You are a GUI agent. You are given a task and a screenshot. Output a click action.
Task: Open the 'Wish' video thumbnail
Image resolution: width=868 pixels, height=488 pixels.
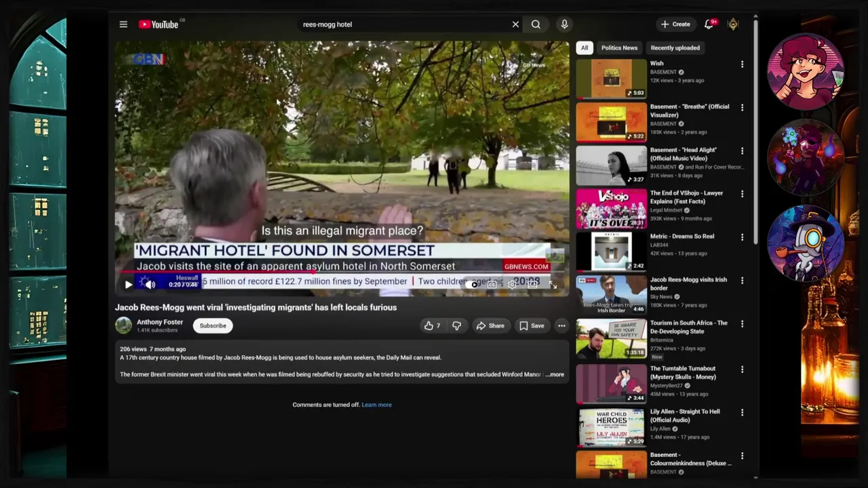point(612,79)
